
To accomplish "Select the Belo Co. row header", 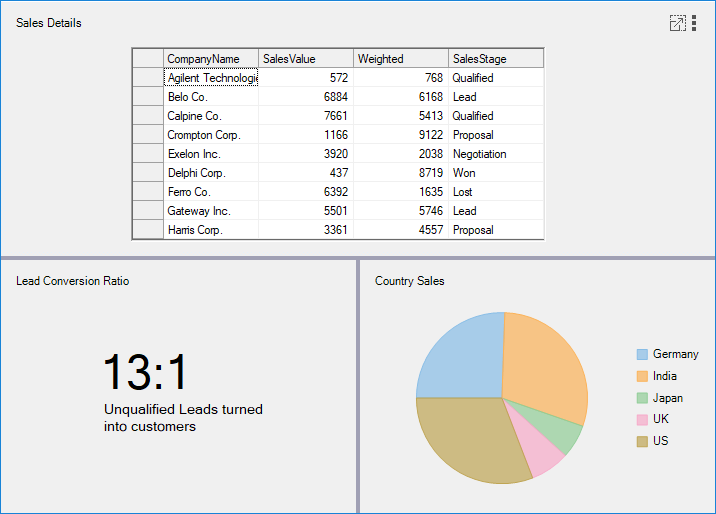I will pyautogui.click(x=148, y=97).
